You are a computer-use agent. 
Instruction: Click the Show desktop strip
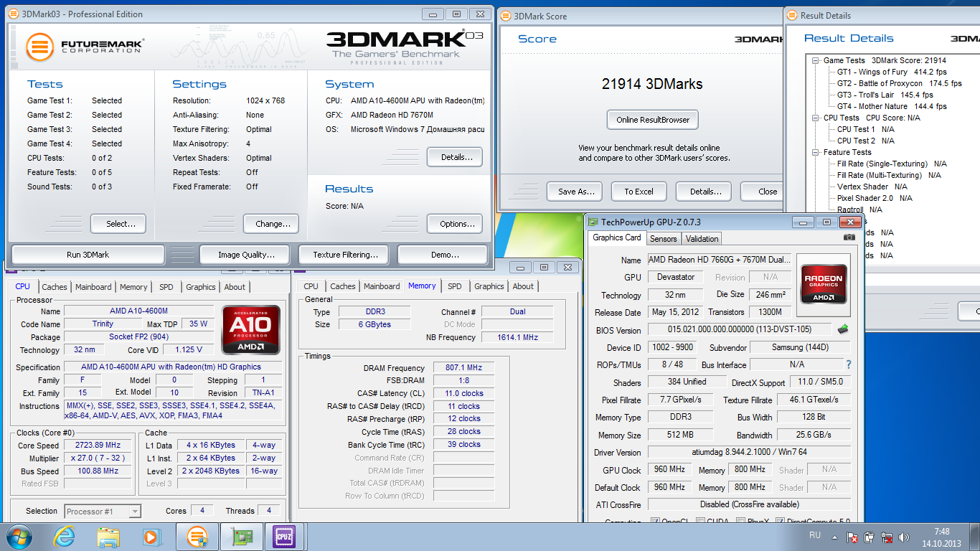(x=975, y=537)
